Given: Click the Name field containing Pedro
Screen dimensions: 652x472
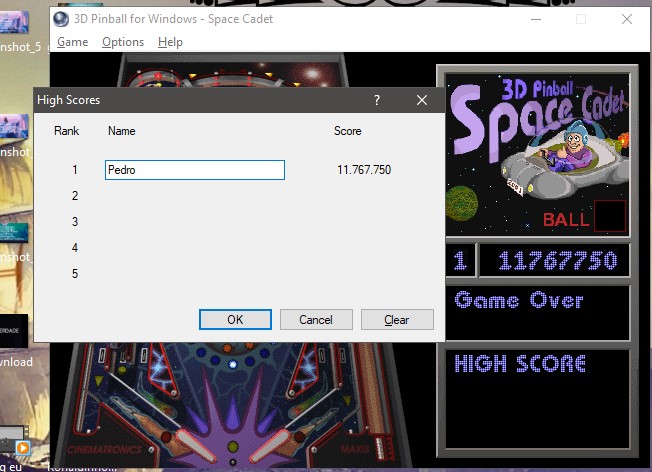Looking at the screenshot, I should click(195, 170).
